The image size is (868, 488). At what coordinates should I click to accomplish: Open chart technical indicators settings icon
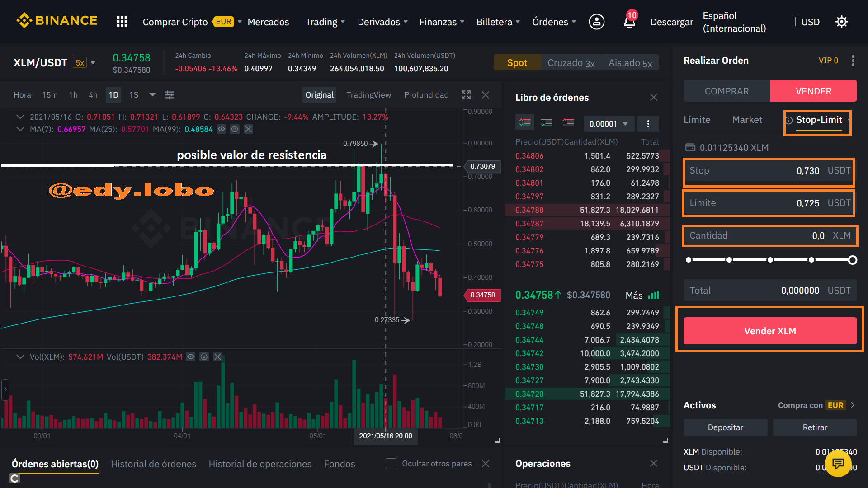(170, 95)
